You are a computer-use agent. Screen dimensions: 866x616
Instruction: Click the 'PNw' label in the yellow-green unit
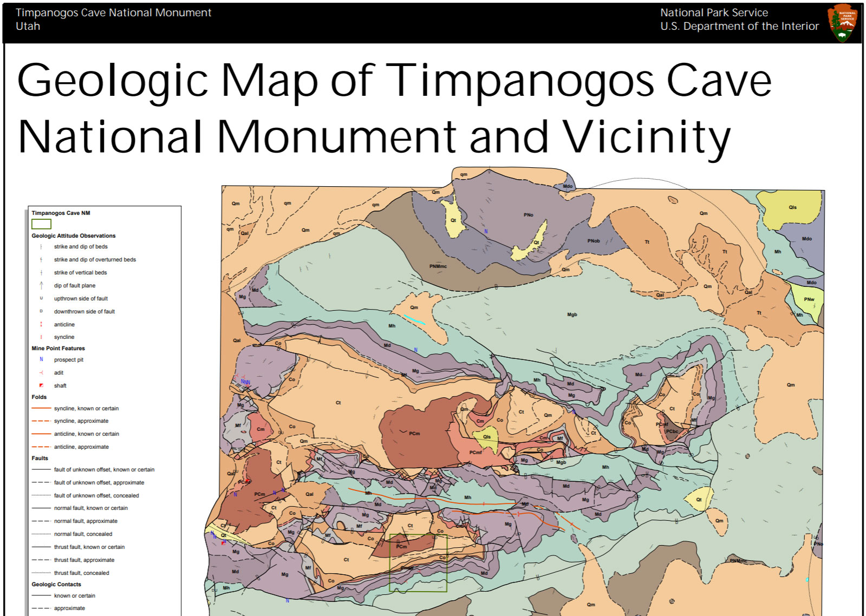(x=809, y=299)
